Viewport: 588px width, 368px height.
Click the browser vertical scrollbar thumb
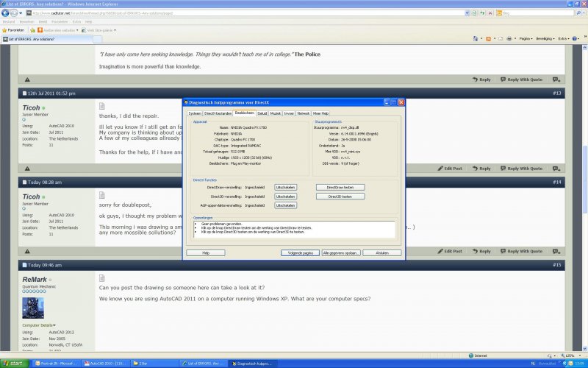584,179
